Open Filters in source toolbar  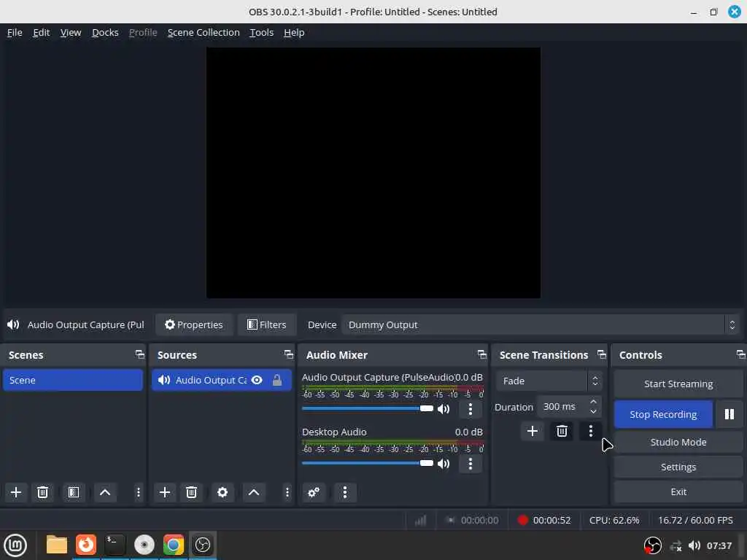(x=267, y=324)
